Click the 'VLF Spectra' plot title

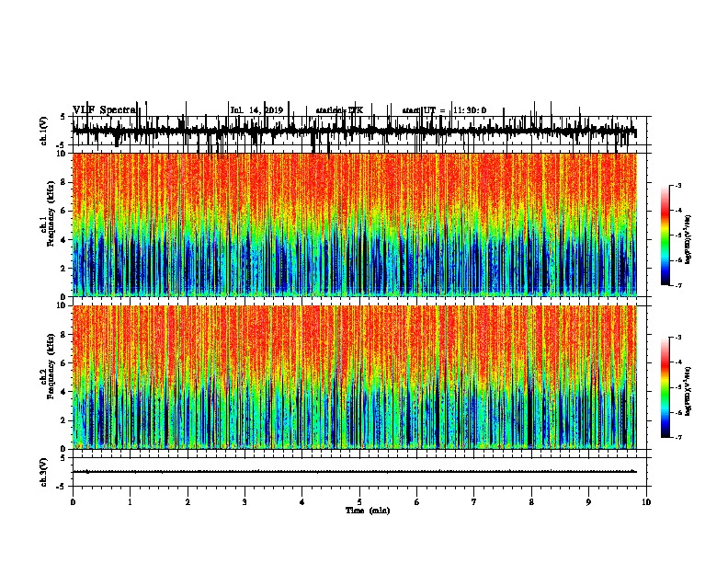tap(105, 110)
